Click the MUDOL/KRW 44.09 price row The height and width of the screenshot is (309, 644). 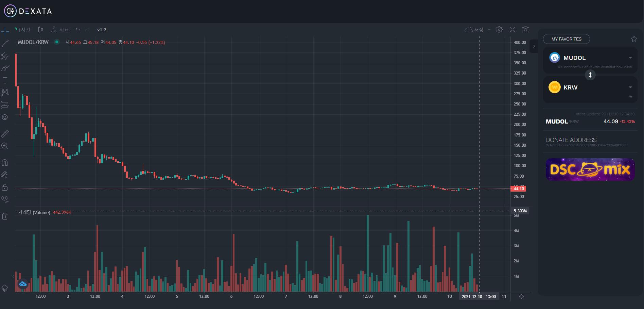(590, 121)
